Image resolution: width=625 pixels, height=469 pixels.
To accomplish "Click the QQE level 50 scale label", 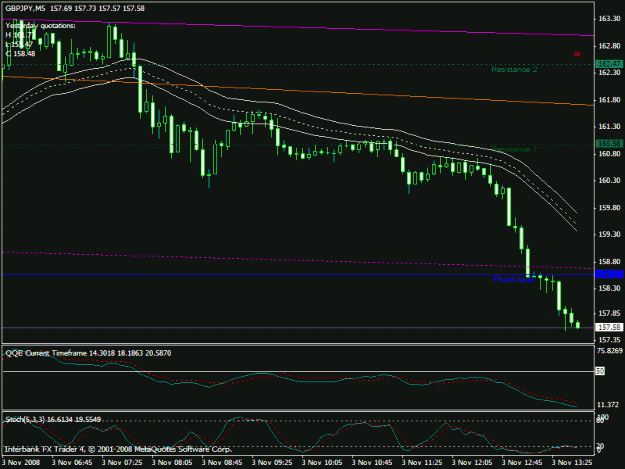I will 600,371.
